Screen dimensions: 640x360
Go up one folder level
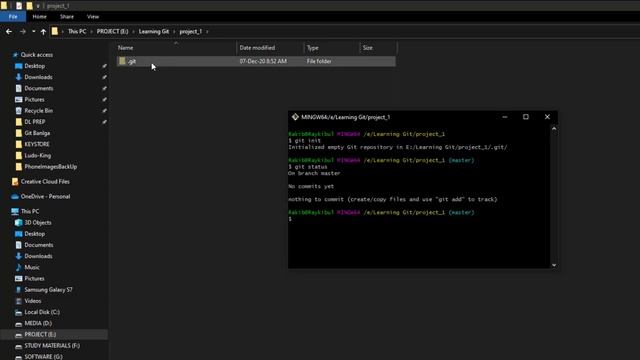(43, 31)
